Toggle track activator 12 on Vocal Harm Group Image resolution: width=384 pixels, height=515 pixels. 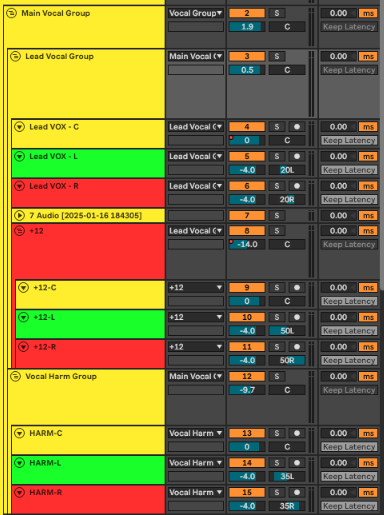tap(247, 376)
